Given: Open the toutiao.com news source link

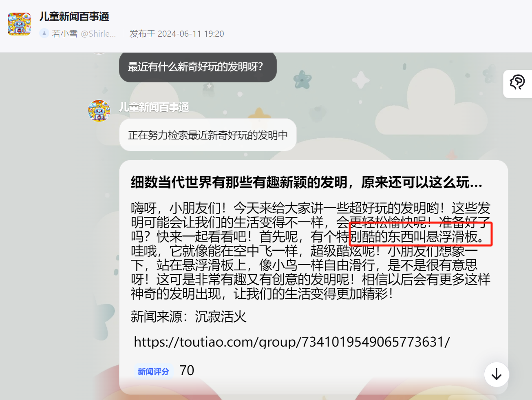Looking at the screenshot, I should point(292,342).
